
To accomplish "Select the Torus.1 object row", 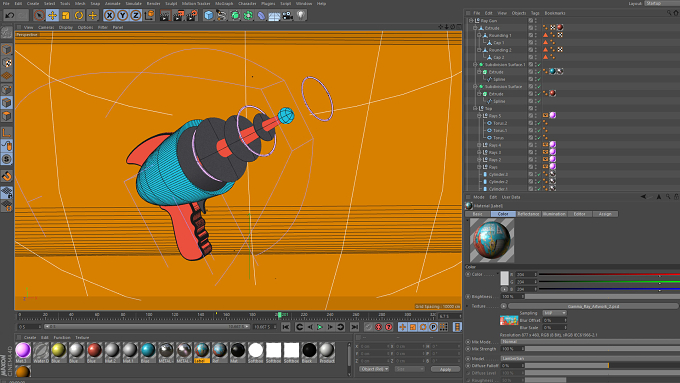I will coord(500,131).
